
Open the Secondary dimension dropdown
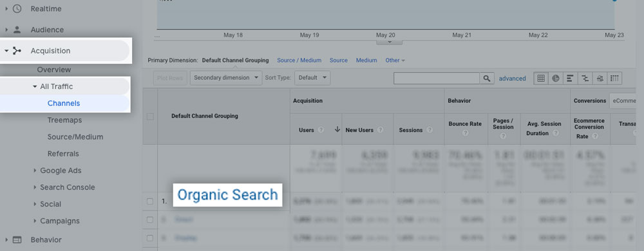coord(226,78)
